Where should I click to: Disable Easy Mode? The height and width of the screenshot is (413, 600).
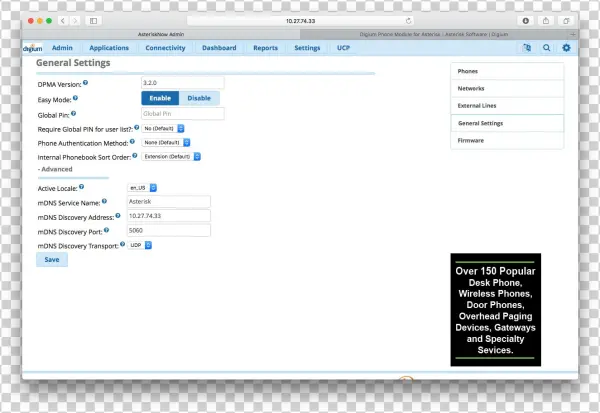199,98
